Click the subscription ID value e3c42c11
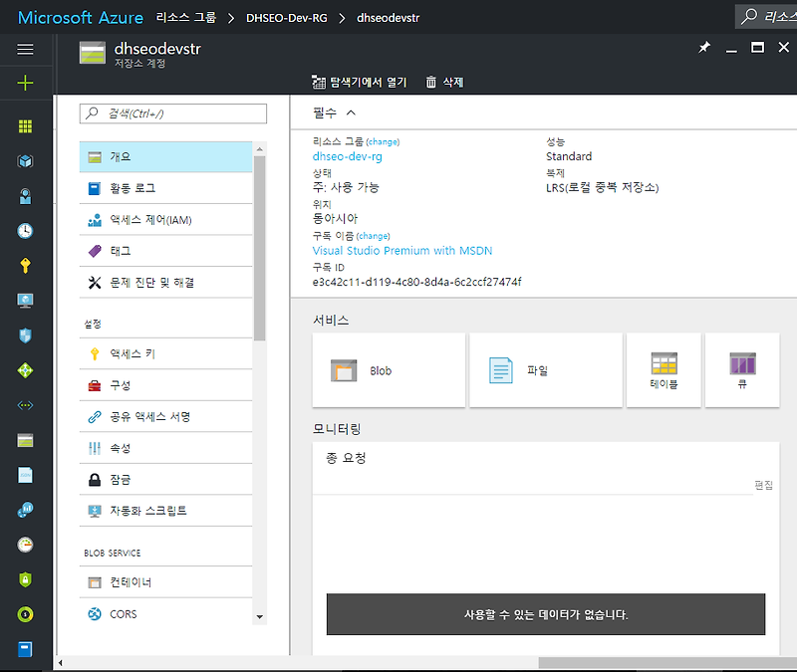This screenshot has height=672, width=797. click(416, 282)
